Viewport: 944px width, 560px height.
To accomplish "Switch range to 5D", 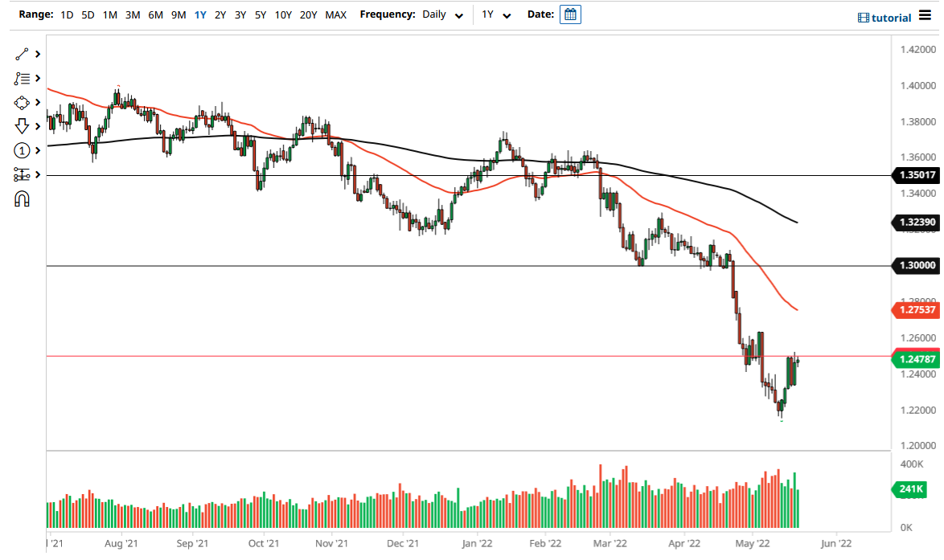I will 88,14.
